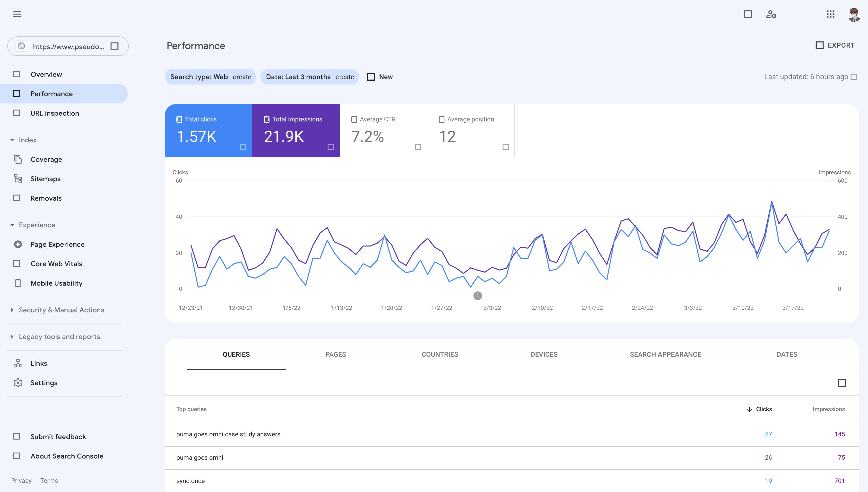Enable the Average position metric checkbox
The image size is (868, 492).
coord(441,119)
